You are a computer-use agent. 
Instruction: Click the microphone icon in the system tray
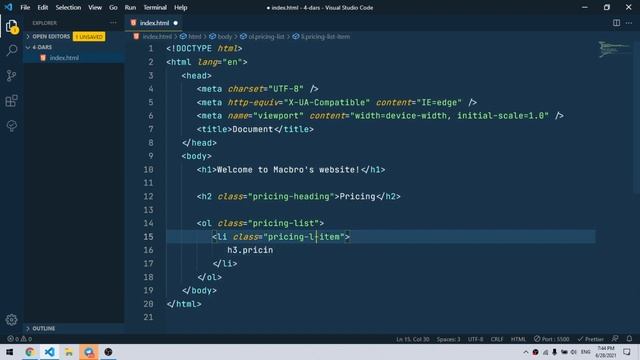(x=554, y=352)
